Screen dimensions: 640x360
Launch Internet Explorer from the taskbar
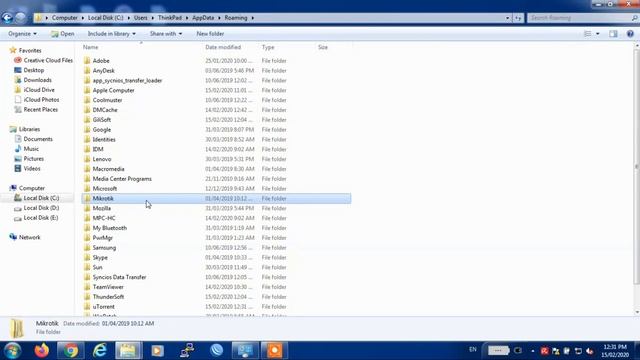(100, 351)
